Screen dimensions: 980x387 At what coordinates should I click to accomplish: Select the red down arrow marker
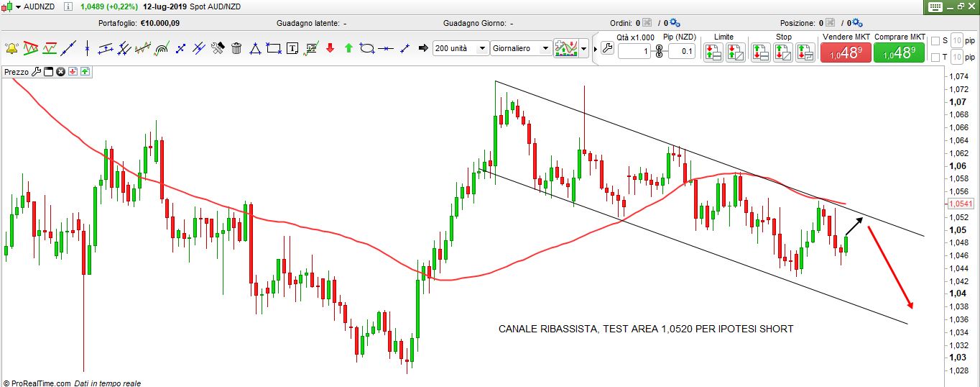tap(330, 48)
